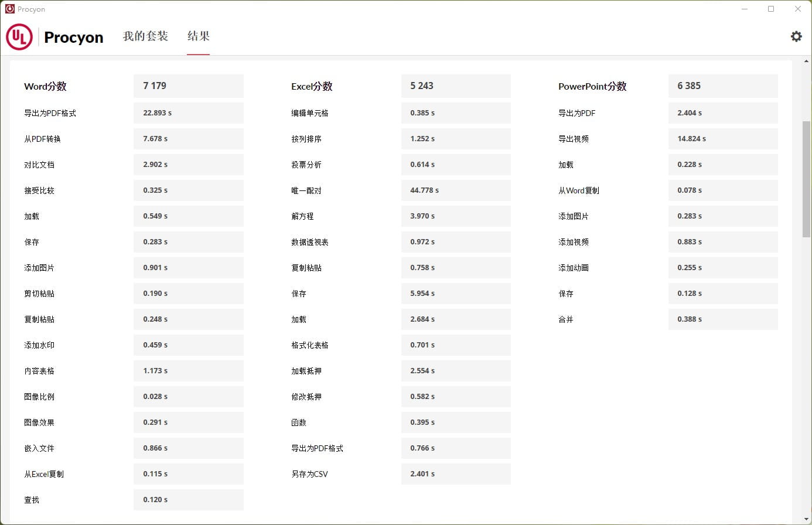The image size is (812, 525).
Task: Click the 0.549 s value
Action: tap(189, 216)
